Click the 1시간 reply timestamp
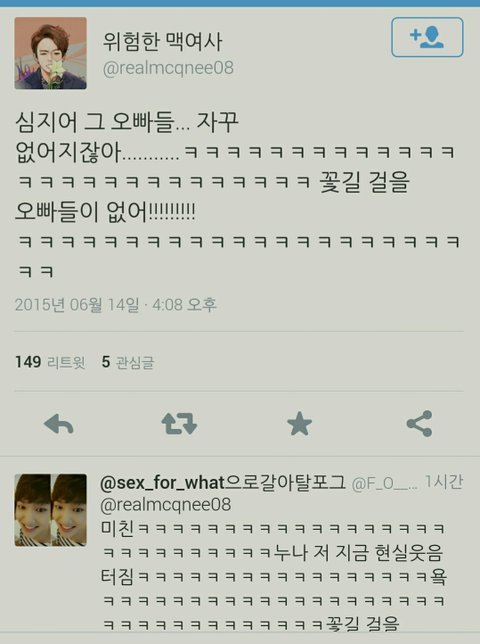 443,482
